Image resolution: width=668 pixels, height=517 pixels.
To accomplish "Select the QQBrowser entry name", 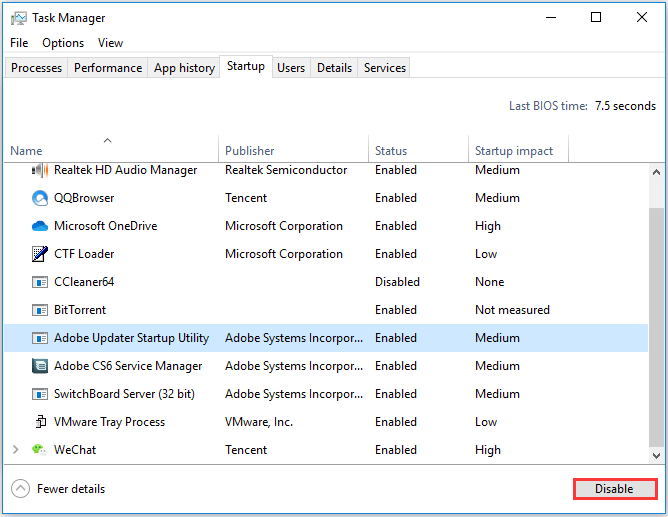I will tap(84, 198).
